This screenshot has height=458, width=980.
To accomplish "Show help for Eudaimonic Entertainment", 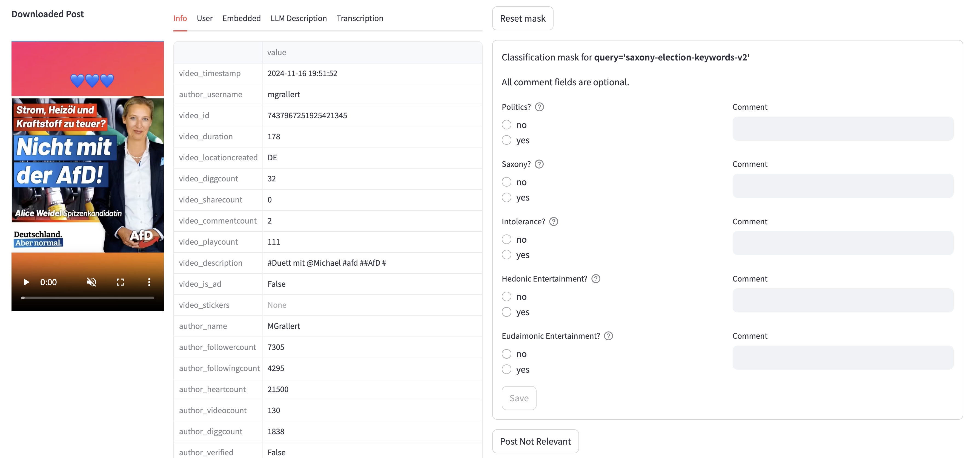I will 608,336.
